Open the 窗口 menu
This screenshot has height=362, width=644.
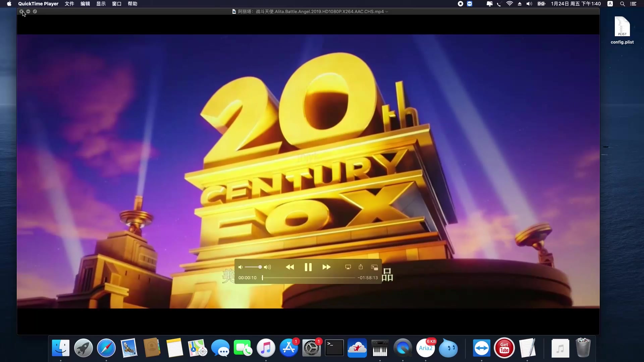(x=117, y=4)
